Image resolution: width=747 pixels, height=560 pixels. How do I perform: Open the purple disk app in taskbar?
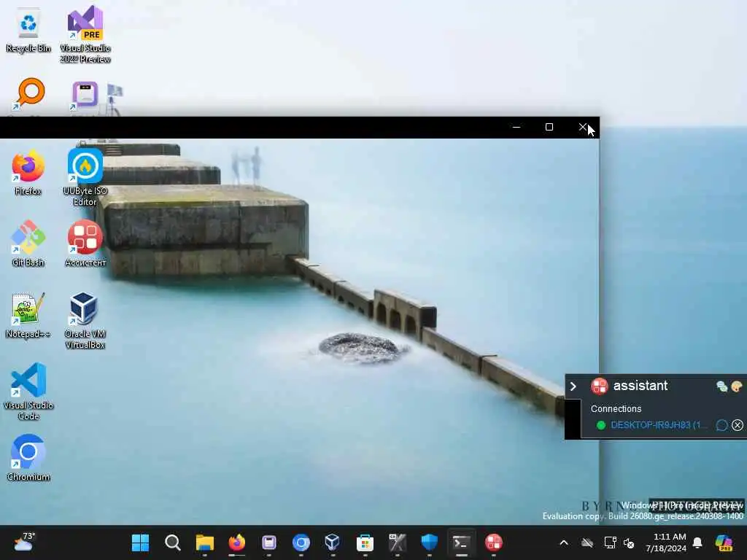coord(268,542)
